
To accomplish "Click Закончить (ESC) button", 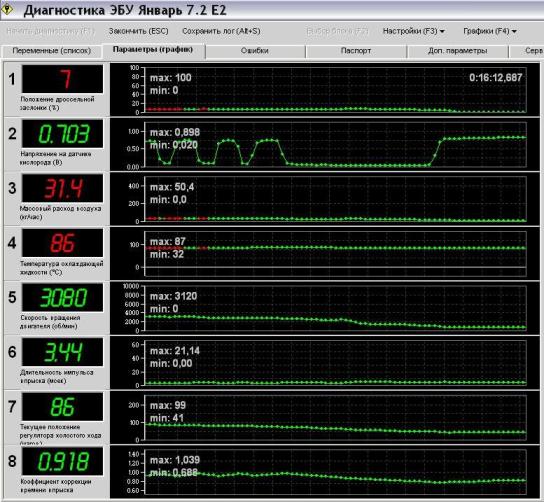I will (138, 31).
